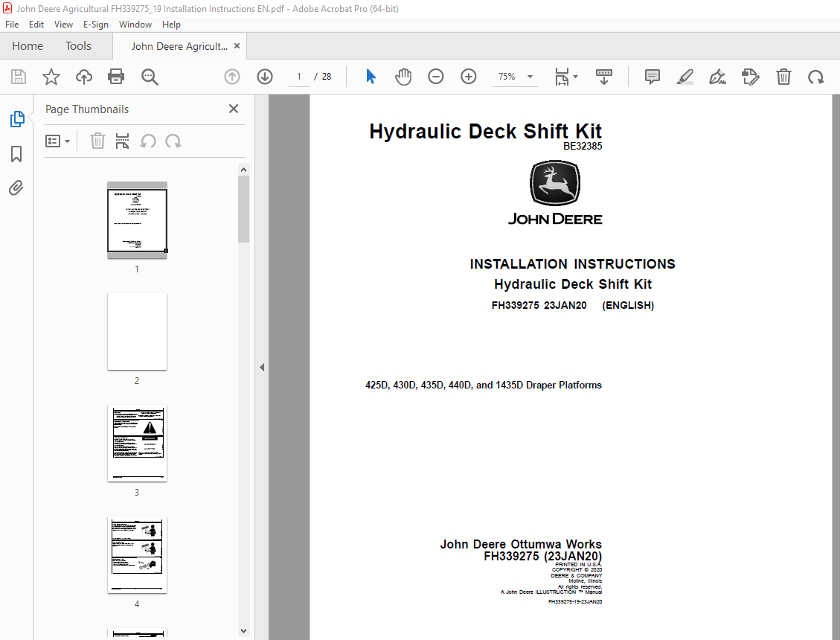Image resolution: width=840 pixels, height=640 pixels.
Task: Open the Bookmarks panel icon
Action: tap(16, 154)
